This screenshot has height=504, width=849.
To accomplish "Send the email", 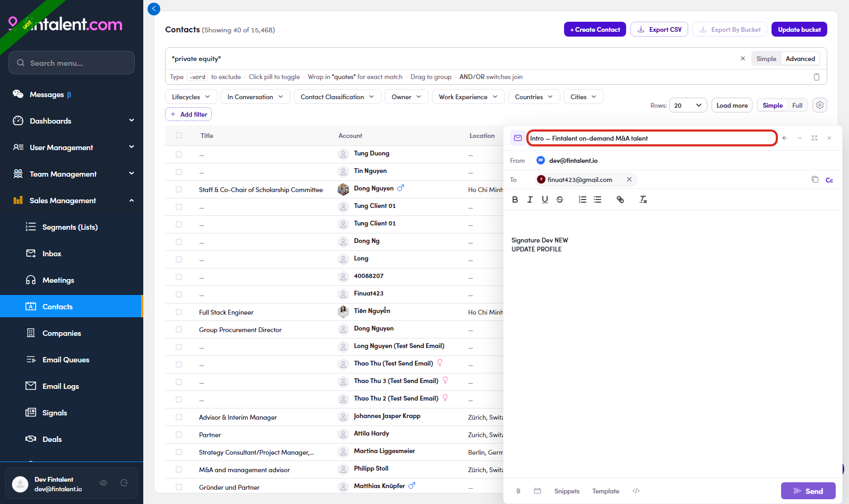I will [808, 491].
